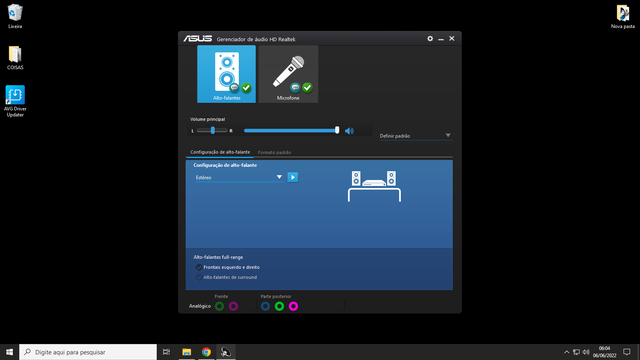The height and width of the screenshot is (360, 640).
Task: Click the pink rear panel jack
Action: coord(293,306)
